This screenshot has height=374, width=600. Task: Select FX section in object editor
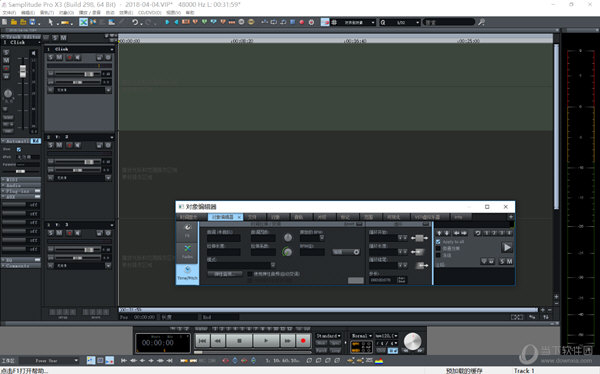pos(188,231)
